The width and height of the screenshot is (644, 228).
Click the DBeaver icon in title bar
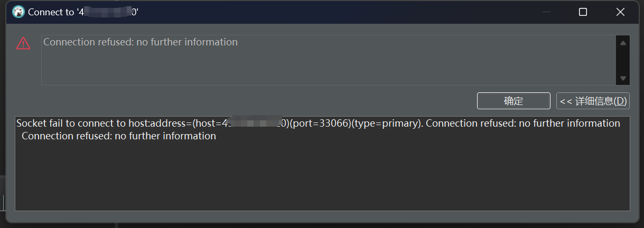point(18,12)
